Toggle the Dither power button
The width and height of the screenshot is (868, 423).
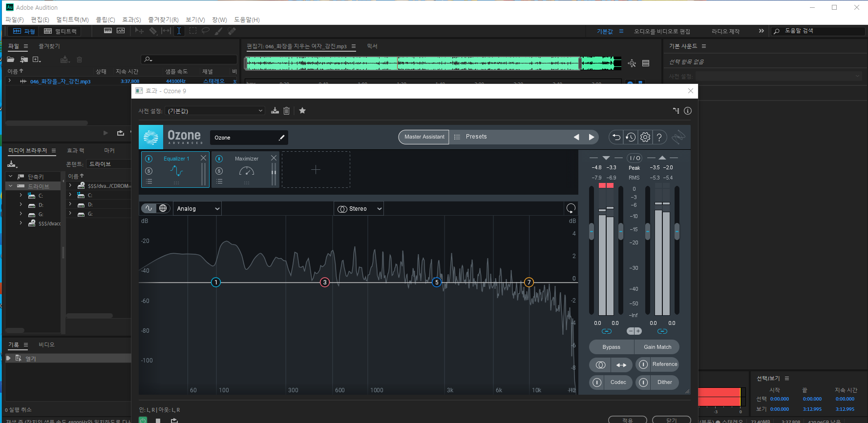[x=643, y=383]
